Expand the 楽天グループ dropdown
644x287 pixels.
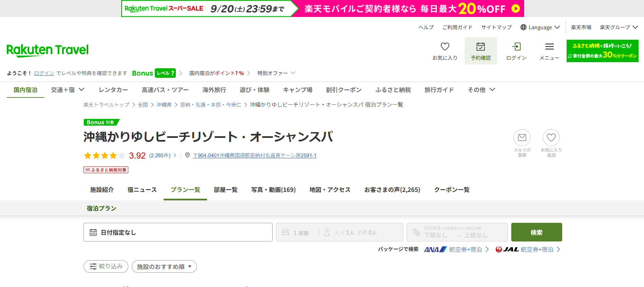(619, 27)
